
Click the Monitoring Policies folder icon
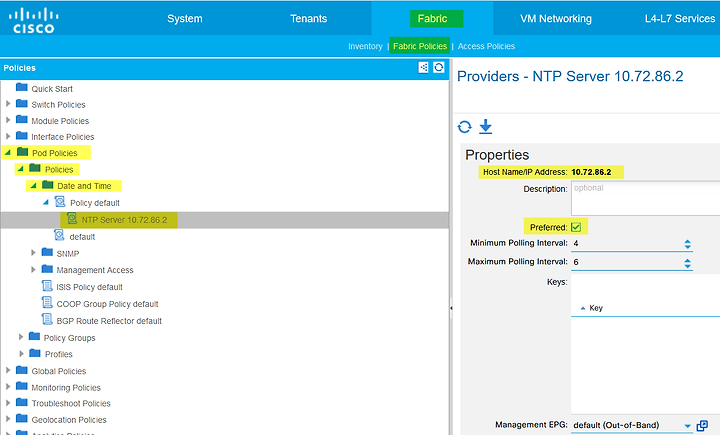22,386
